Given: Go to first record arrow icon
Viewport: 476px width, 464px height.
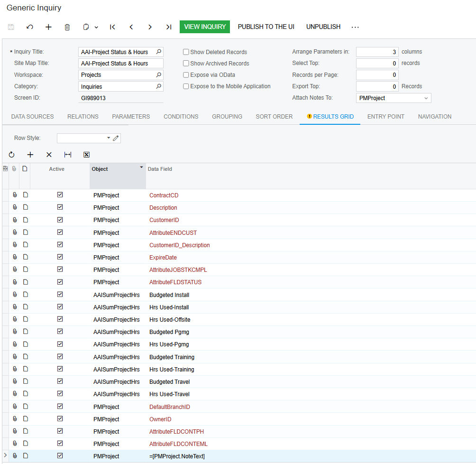Looking at the screenshot, I should [112, 27].
